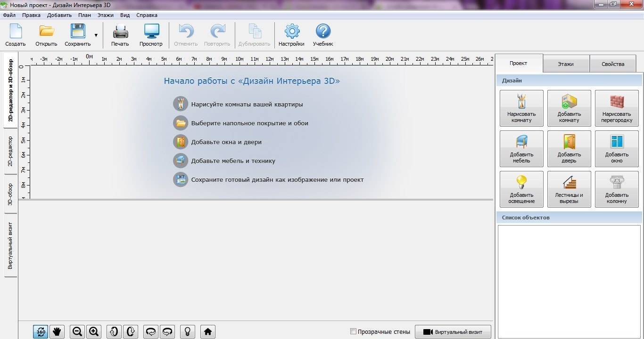Viewport: 644px width, 339px height.
Task: Click the 360 rotate view icon
Action: click(41, 331)
